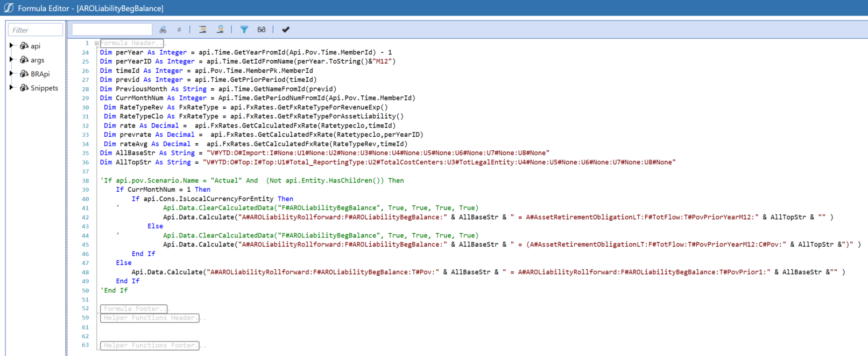This screenshot has height=356, width=868.
Task: Click the checkmark compile icon
Action: [x=286, y=30]
